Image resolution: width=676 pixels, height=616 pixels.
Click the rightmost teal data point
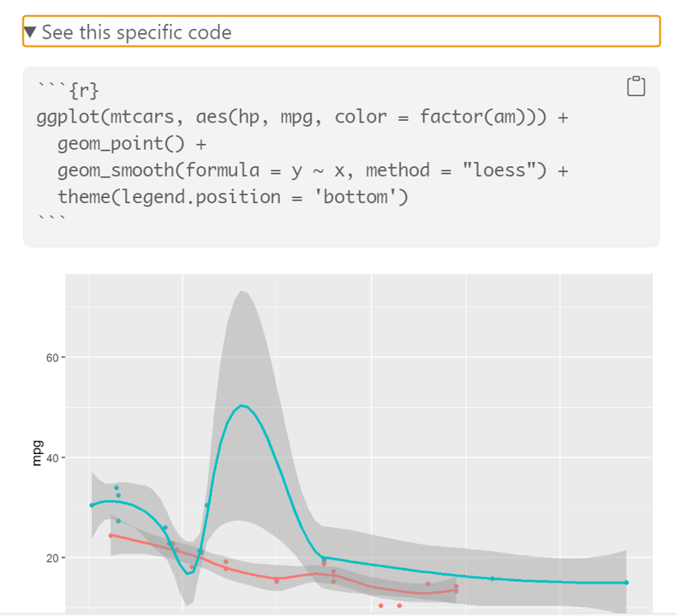pyautogui.click(x=626, y=583)
